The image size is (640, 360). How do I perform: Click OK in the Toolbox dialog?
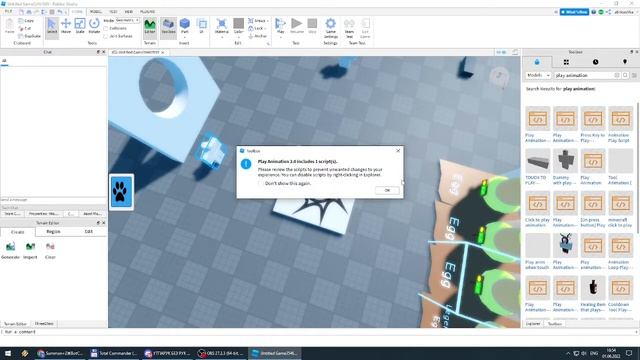(387, 190)
